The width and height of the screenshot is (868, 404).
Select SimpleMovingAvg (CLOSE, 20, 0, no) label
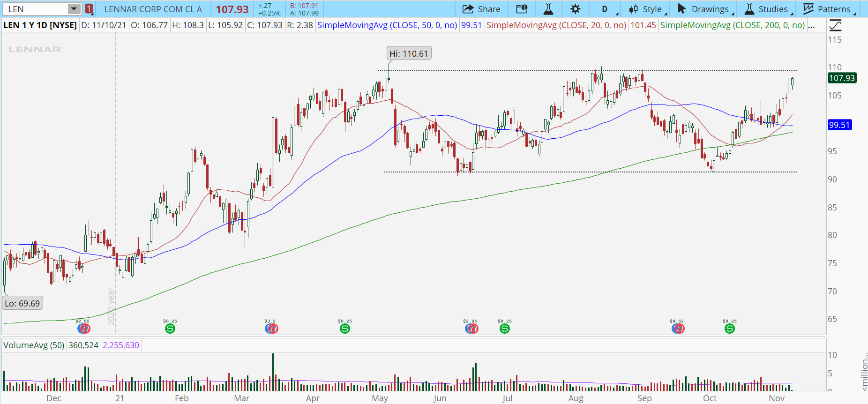(x=556, y=25)
